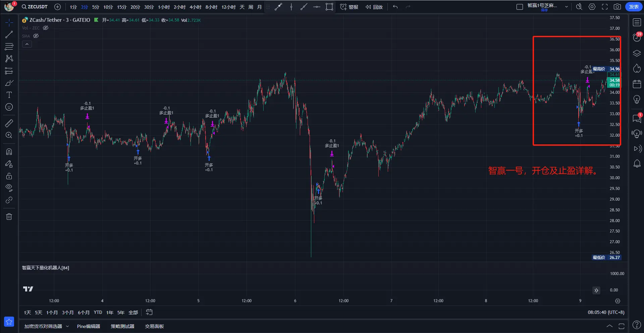Open the ZECUSDT symbol search
This screenshot has width=644, height=333.
[35, 7]
